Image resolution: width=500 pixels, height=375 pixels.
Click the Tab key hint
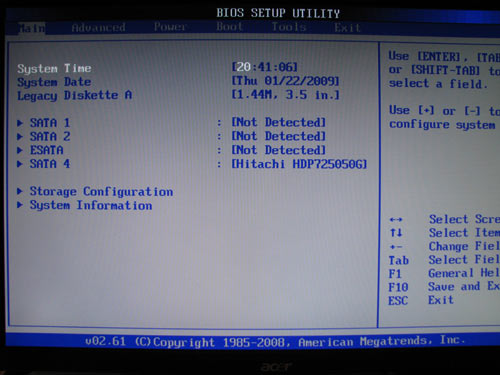pos(399,260)
